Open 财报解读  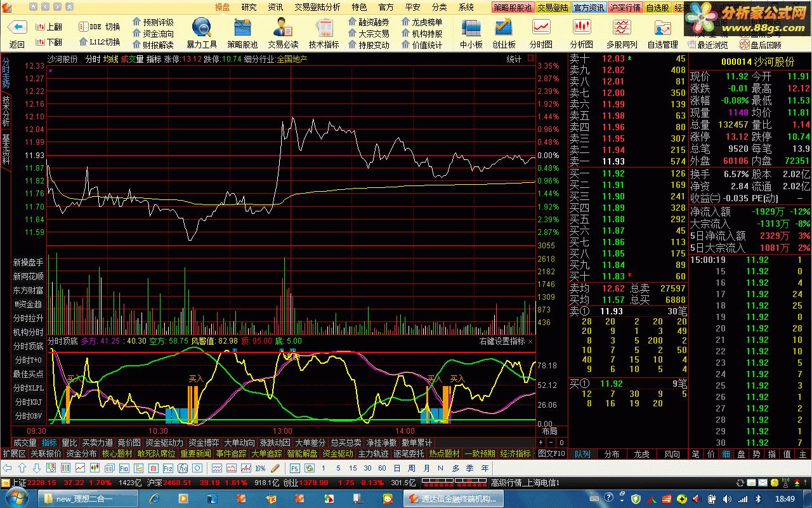pos(153,45)
